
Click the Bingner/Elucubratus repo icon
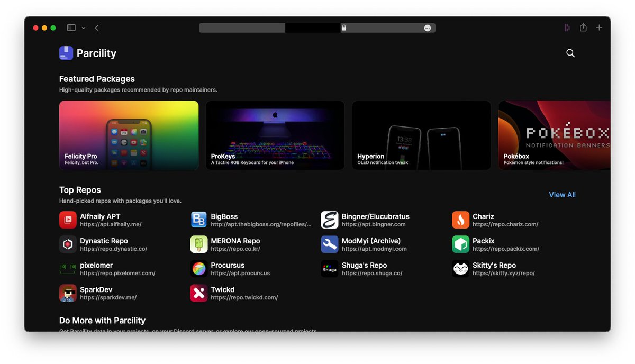tap(330, 220)
